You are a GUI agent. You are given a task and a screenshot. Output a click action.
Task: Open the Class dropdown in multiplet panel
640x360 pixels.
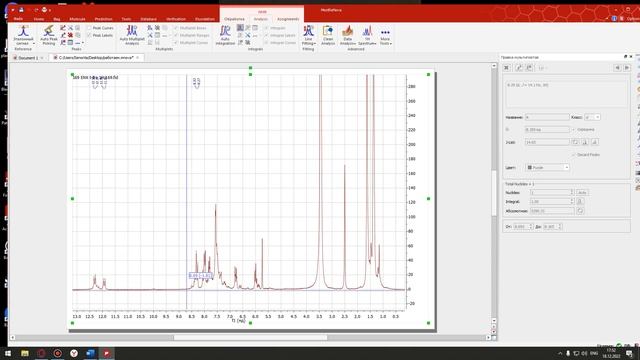pos(592,117)
